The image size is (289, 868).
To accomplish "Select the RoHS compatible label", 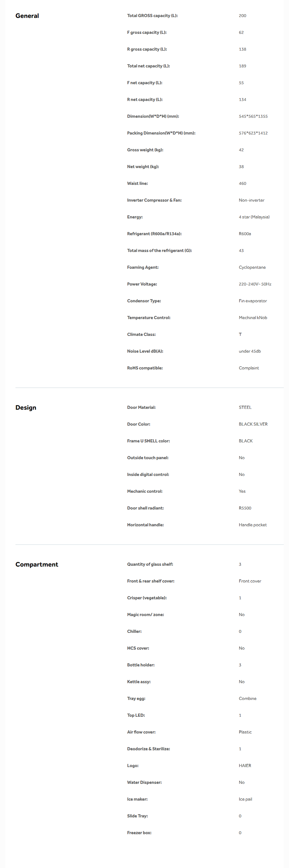I will [145, 368].
